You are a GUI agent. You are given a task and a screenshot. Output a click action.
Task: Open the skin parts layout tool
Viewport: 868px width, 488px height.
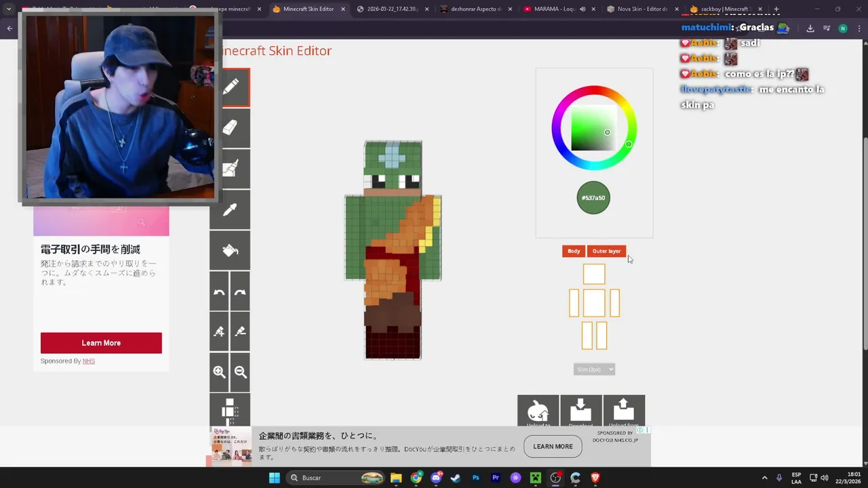point(230,410)
